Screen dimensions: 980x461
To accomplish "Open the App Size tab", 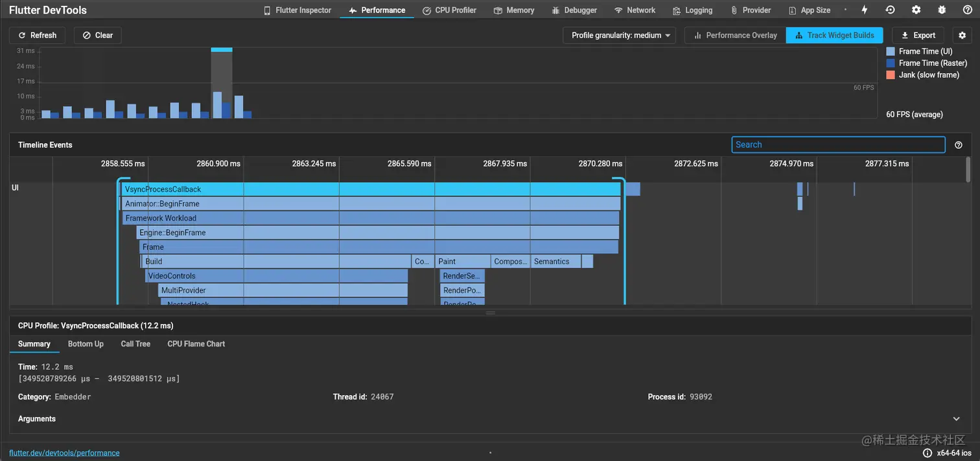I will click(x=809, y=10).
